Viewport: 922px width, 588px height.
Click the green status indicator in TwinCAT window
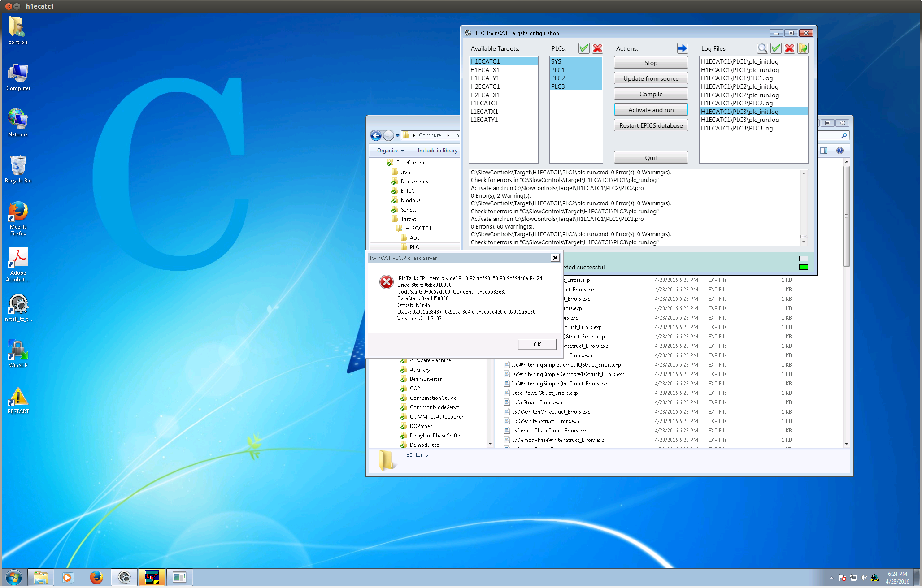pos(803,267)
